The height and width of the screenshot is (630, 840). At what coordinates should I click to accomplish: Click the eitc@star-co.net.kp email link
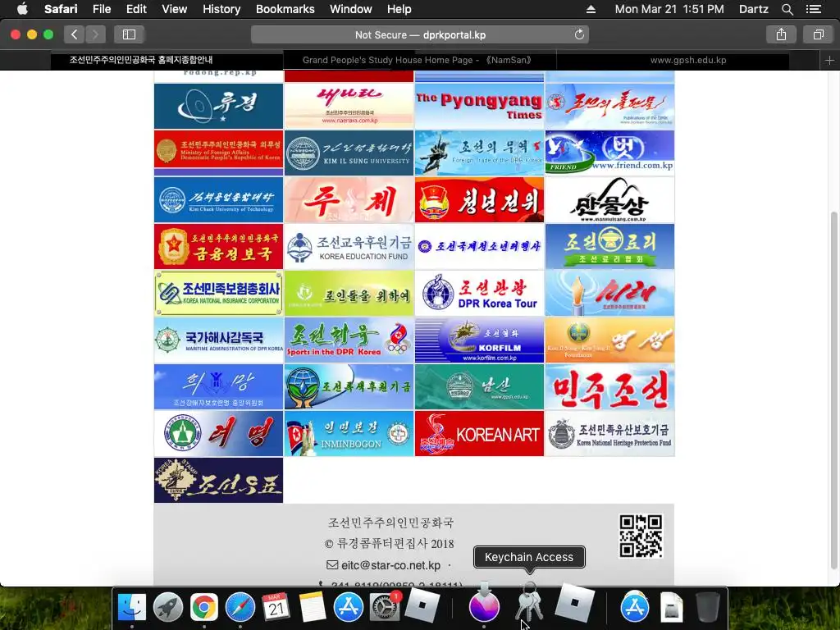390,565
